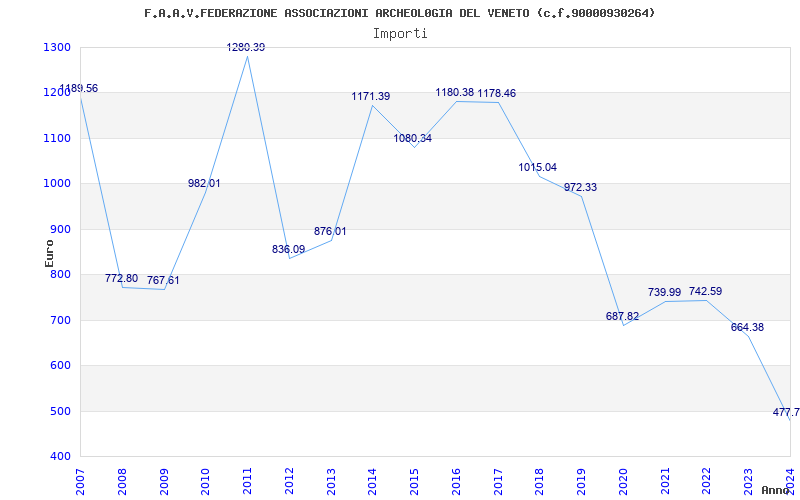Viewport: 800px width, 500px height.
Task: Click the x-axis year 2019
Action: tap(581, 482)
